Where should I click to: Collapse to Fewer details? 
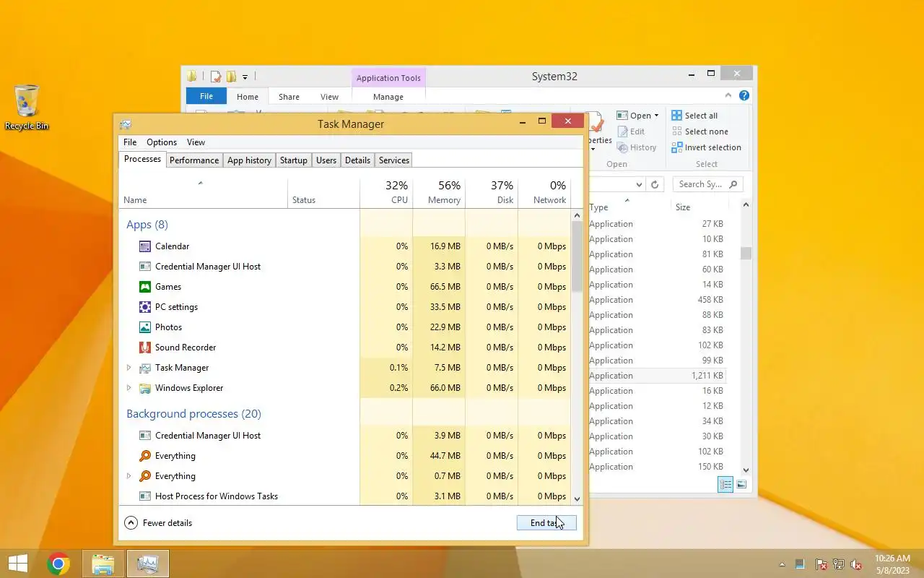(158, 522)
